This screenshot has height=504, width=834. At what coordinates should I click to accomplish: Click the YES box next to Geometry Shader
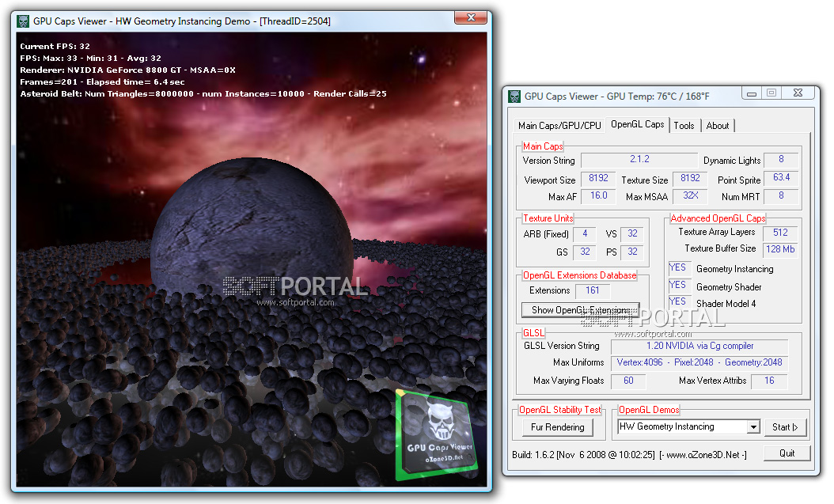(x=679, y=286)
